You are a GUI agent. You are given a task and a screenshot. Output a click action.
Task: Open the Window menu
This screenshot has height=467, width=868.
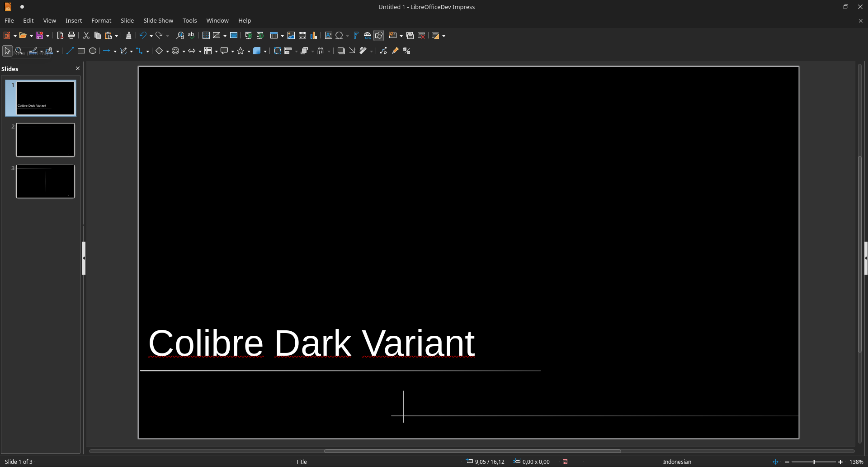(217, 21)
